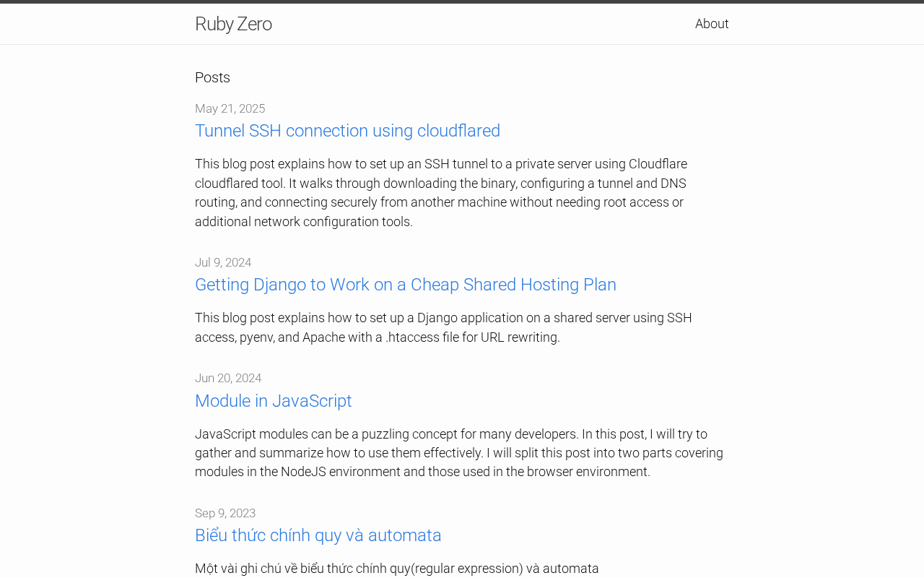Image resolution: width=924 pixels, height=578 pixels.
Task: Click the JavaScript modules summary paragraph
Action: pos(458,453)
